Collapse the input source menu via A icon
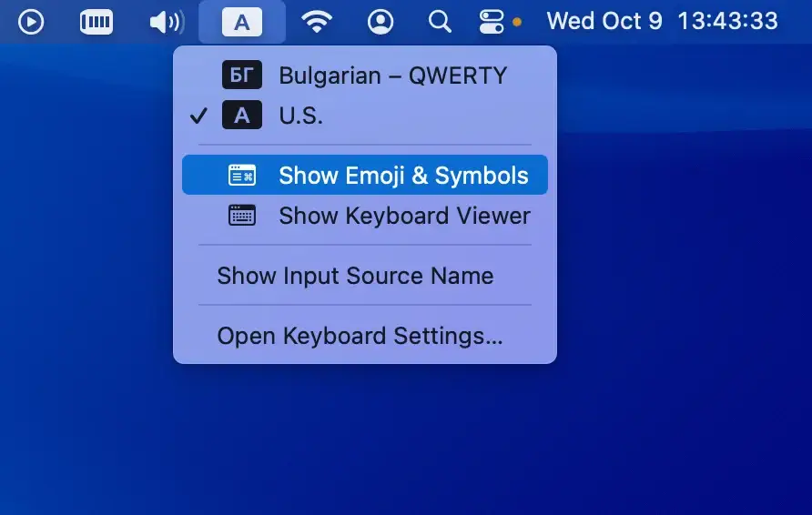812x515 pixels. 241,22
